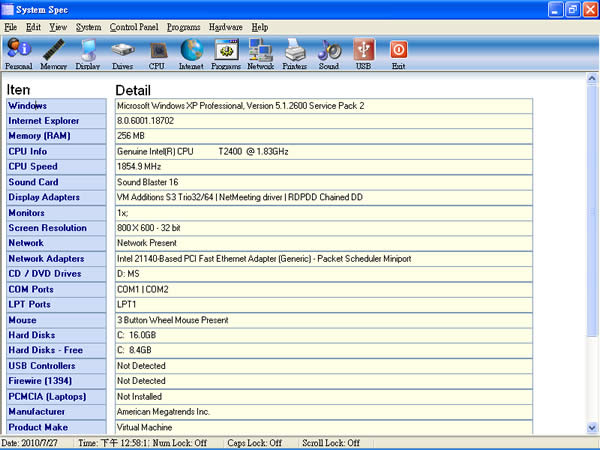Click the COM Ports item button
The image size is (600, 450).
pyautogui.click(x=56, y=289)
